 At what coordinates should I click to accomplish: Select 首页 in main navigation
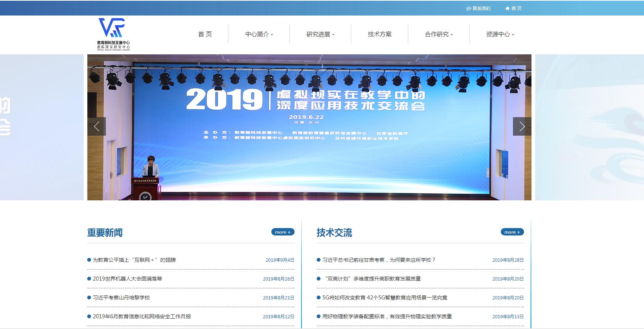[x=205, y=34]
